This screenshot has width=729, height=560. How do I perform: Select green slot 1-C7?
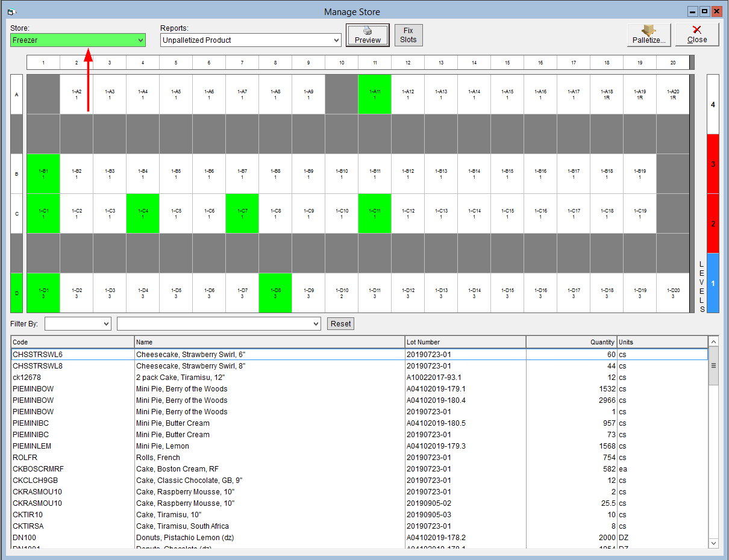click(x=242, y=214)
